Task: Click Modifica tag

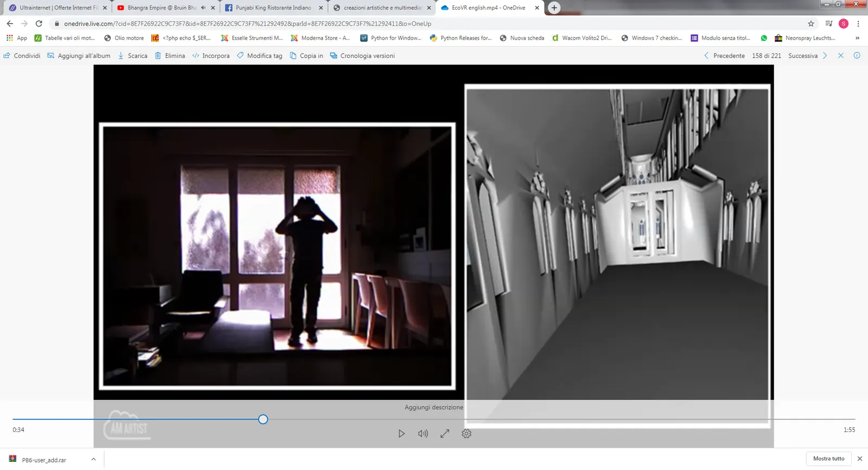Action: (x=259, y=56)
